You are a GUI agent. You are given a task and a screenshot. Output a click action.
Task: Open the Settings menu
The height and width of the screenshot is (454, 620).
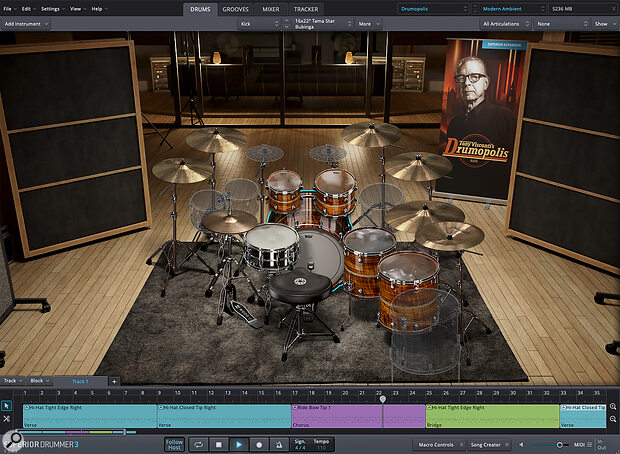click(53, 9)
